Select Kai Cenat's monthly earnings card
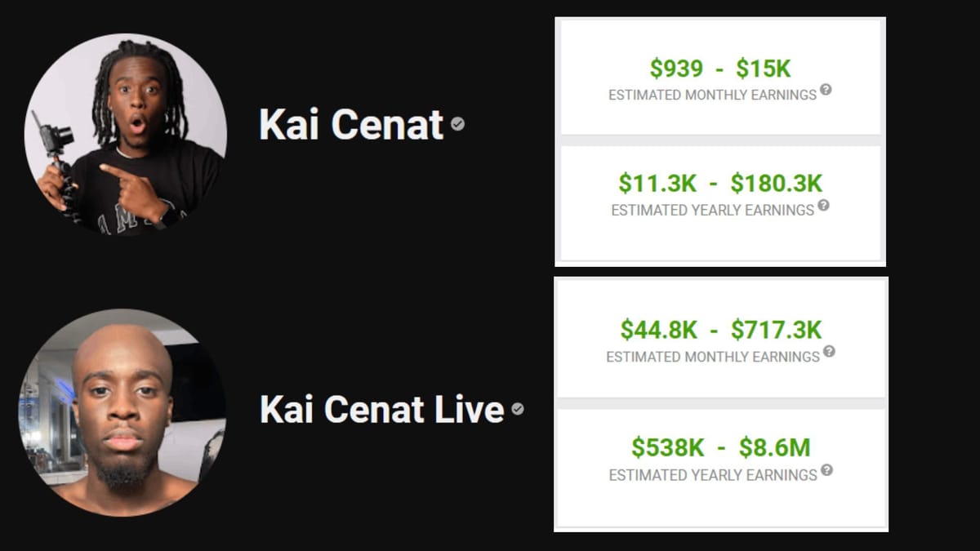The image size is (980, 551). pos(719,76)
